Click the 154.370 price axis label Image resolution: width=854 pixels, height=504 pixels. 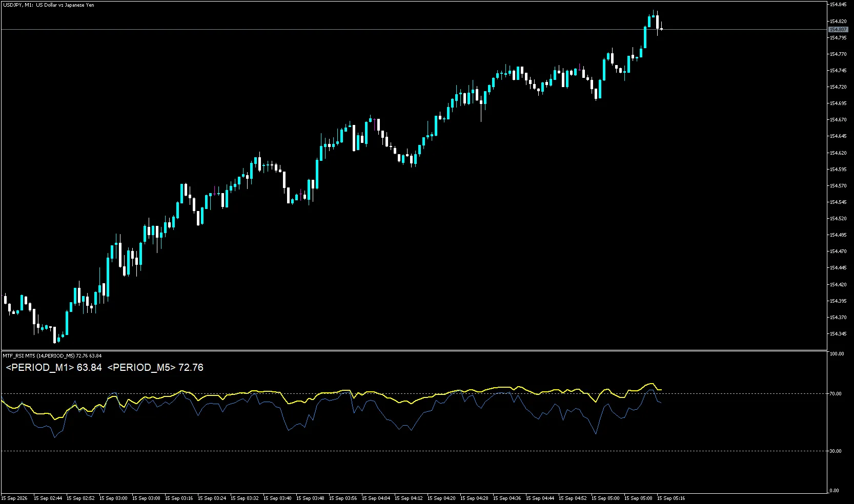838,318
